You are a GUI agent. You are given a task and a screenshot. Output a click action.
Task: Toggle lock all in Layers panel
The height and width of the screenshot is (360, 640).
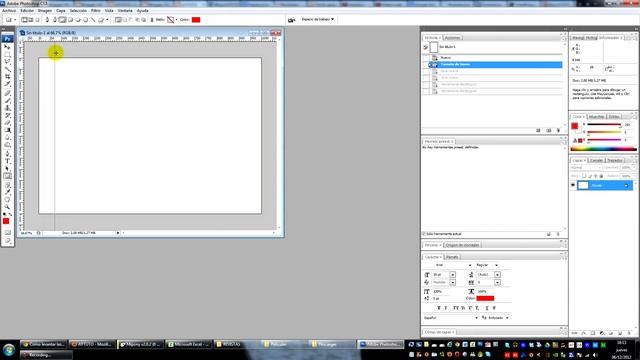601,176
